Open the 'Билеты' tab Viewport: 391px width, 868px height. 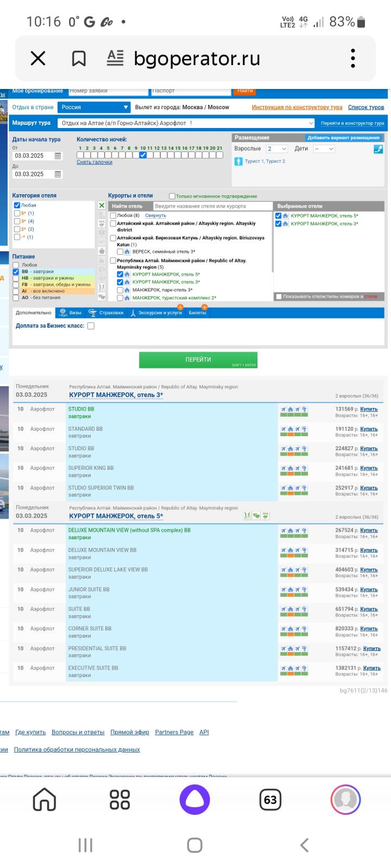tap(198, 313)
